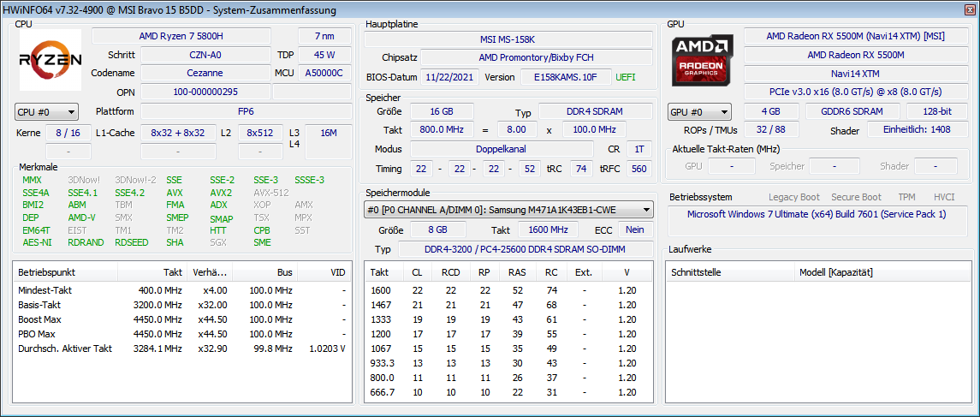Click the SHA feature flag
This screenshot has height=417, width=980.
pyautogui.click(x=175, y=242)
